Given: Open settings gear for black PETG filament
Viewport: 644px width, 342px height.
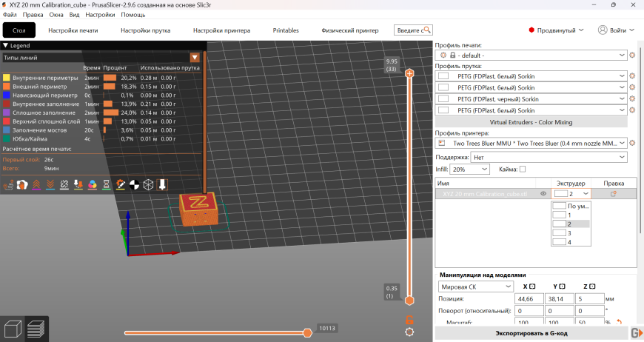Looking at the screenshot, I should 632,99.
